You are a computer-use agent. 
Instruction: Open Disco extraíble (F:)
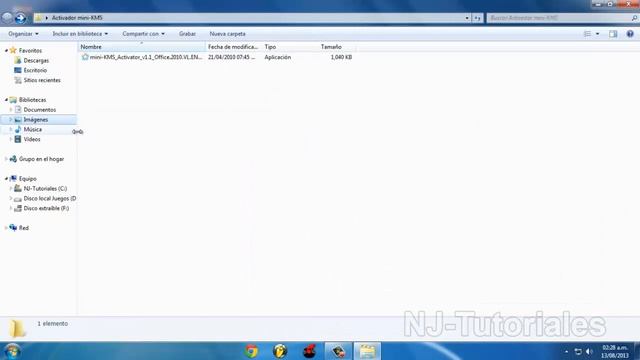[x=46, y=208]
